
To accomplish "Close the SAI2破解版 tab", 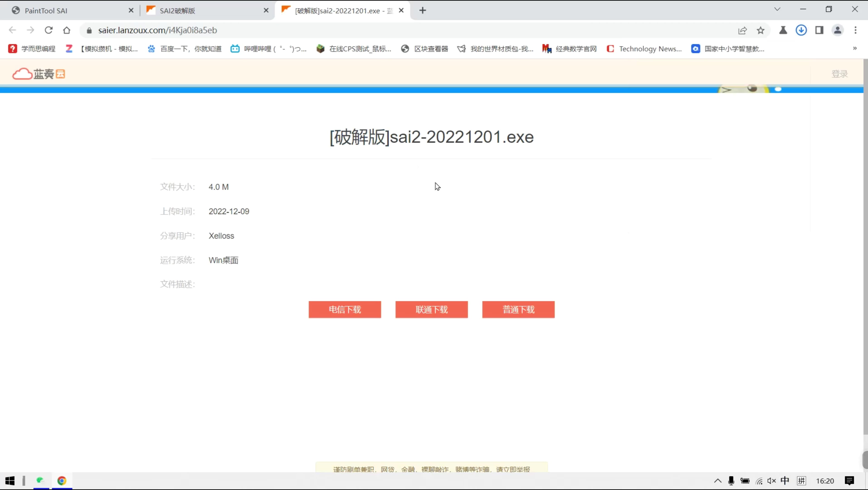I will (266, 10).
